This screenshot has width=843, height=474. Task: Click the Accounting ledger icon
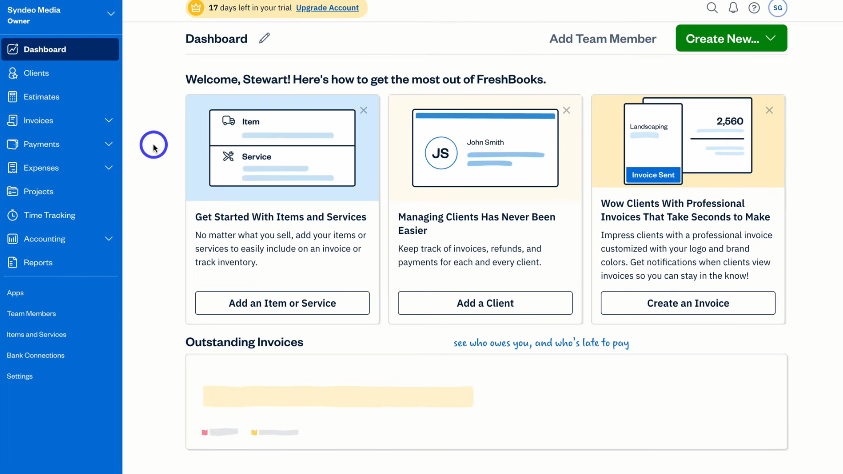tap(12, 239)
